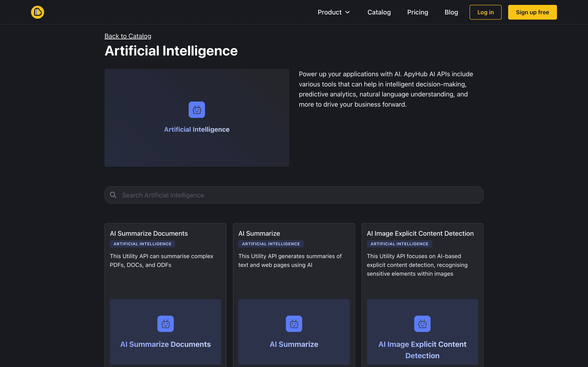588x367 pixels.
Task: Visit the Blog page
Action: (x=451, y=12)
